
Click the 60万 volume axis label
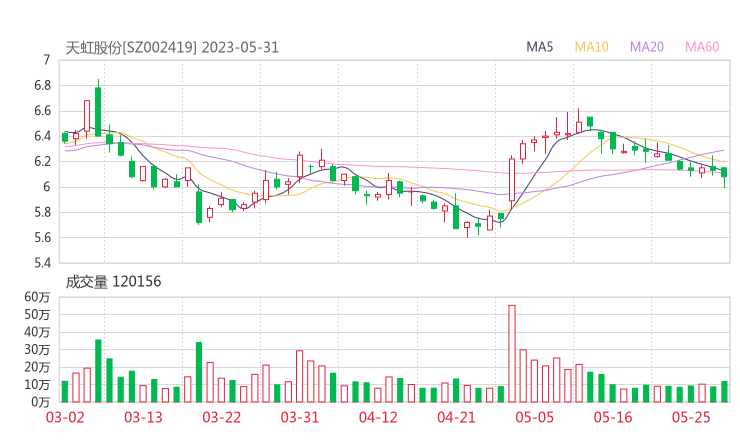tap(37, 297)
